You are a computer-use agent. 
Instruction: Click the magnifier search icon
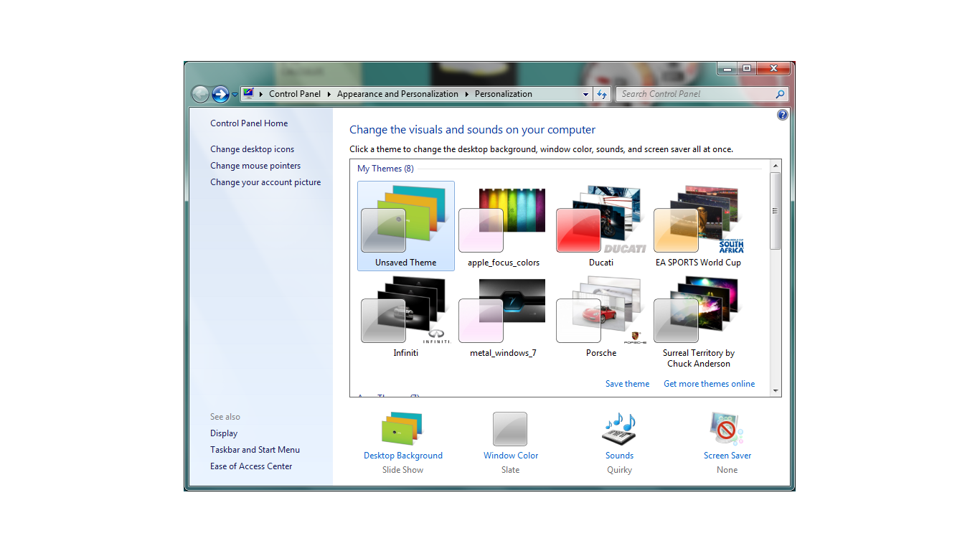pos(781,94)
